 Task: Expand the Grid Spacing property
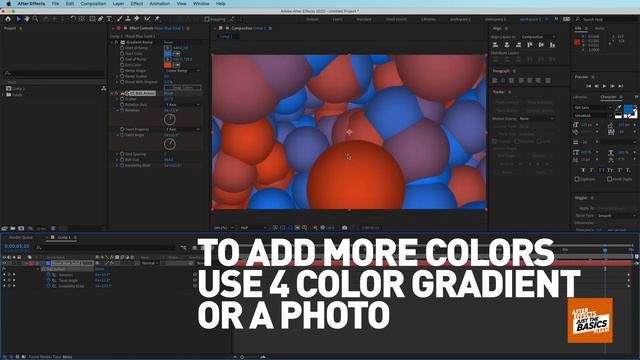[117, 154]
